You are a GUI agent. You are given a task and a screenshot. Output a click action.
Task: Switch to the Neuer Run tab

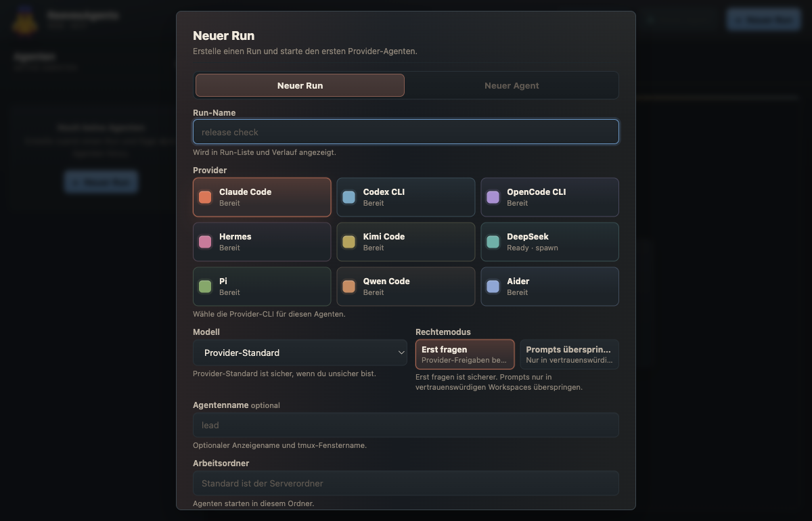300,85
